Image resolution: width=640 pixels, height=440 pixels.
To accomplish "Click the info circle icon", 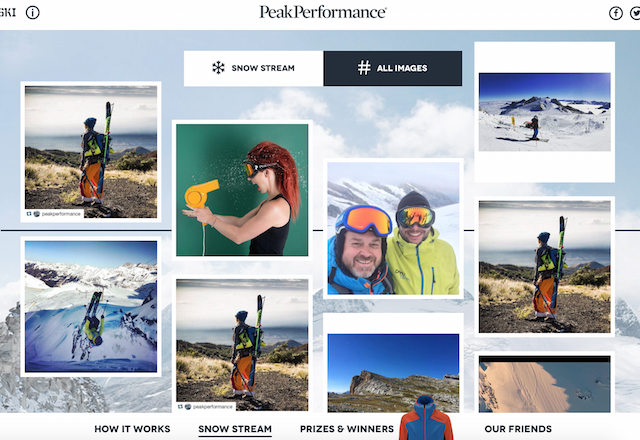I will [32, 13].
